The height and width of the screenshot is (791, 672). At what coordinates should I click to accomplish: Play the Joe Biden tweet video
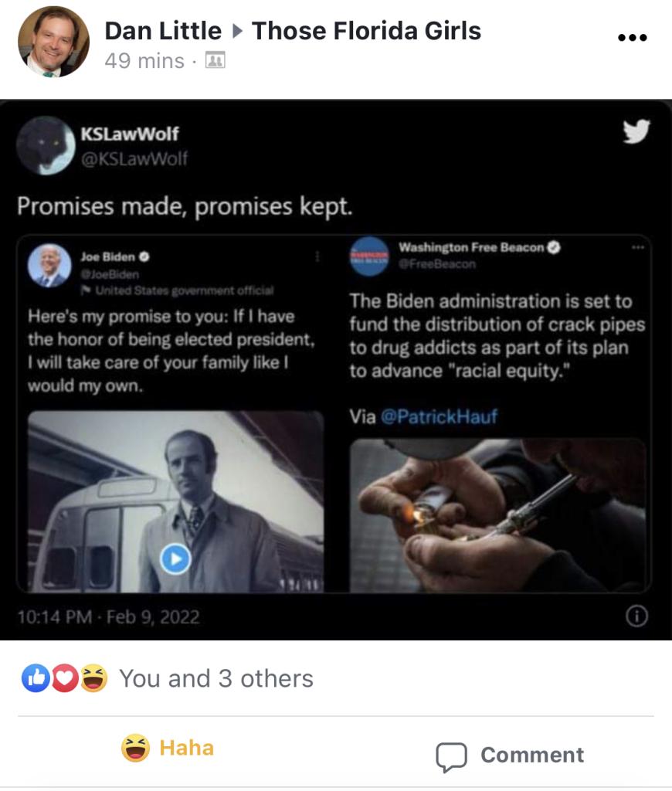(175, 559)
